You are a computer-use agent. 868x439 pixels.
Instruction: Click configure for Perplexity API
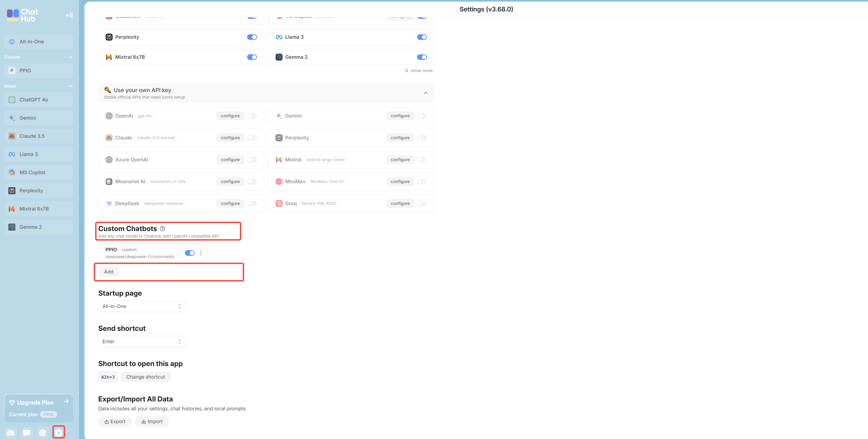click(400, 138)
